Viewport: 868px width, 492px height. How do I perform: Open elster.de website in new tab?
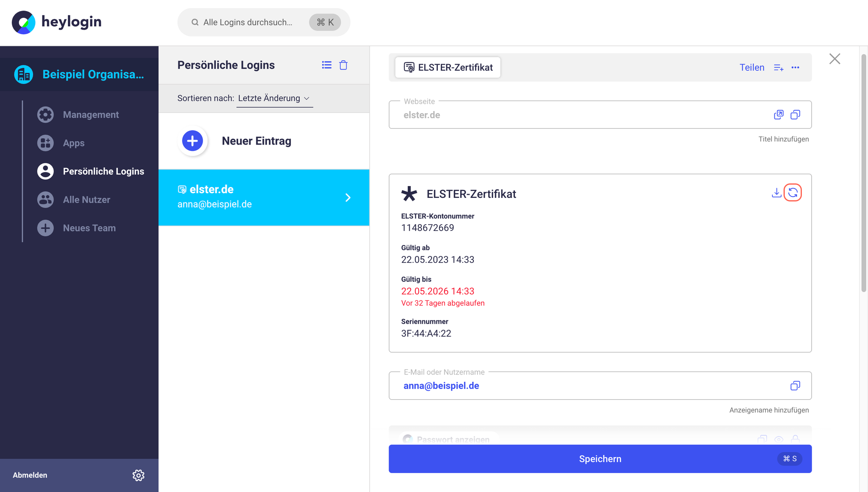click(779, 115)
